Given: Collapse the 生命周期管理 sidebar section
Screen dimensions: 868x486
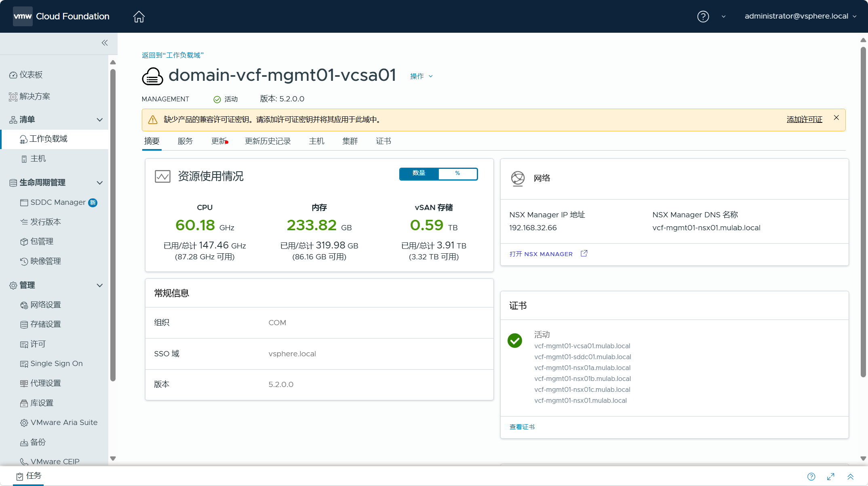Looking at the screenshot, I should point(99,183).
